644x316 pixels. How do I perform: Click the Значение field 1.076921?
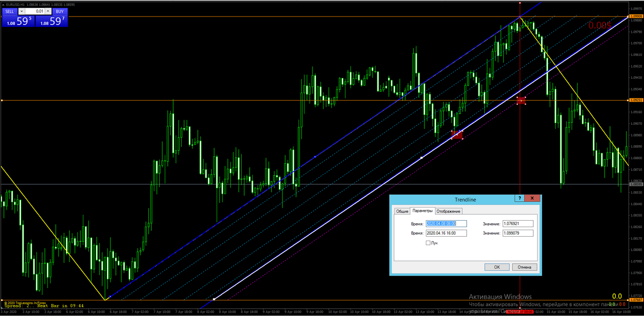[518, 224]
